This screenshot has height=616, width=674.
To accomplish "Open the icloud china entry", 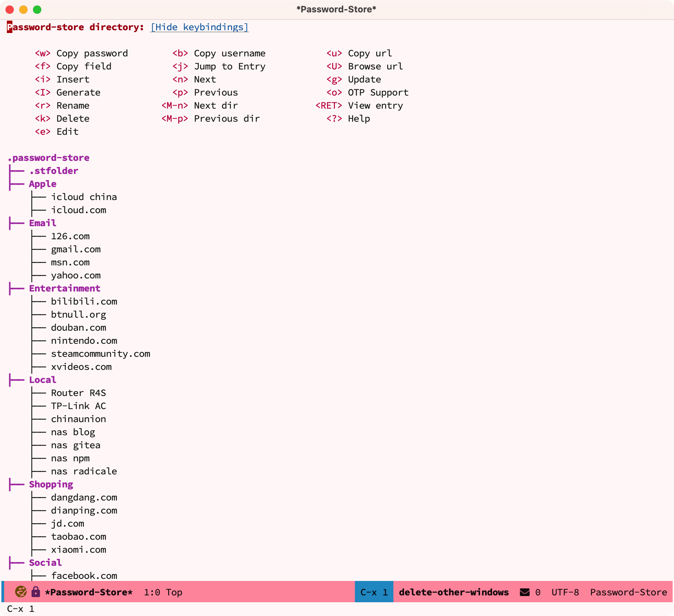I will 84,197.
